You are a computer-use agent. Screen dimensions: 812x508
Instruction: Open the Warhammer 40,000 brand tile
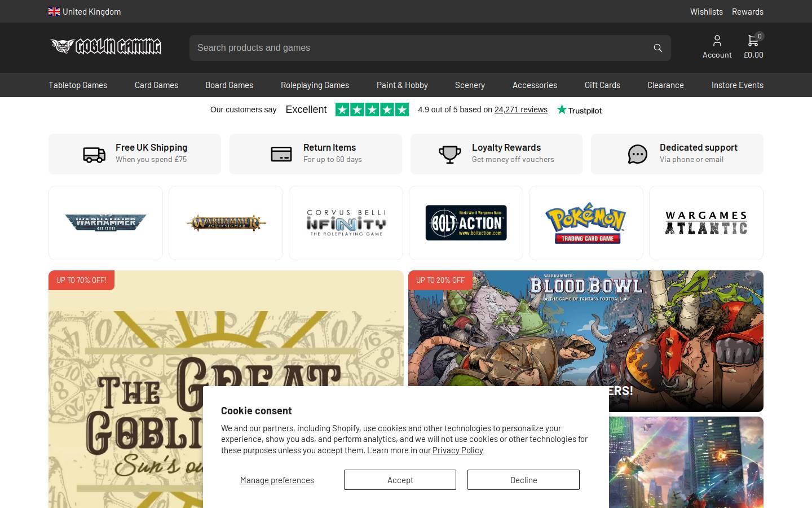pos(105,223)
